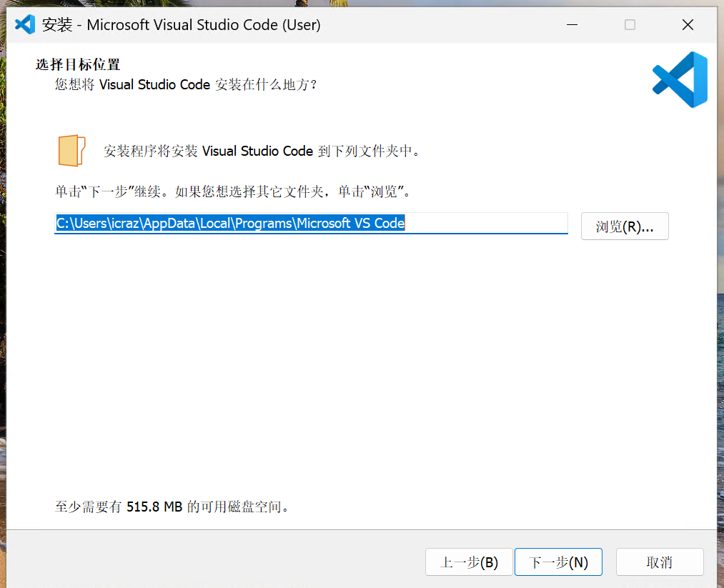The height and width of the screenshot is (588, 724).
Task: Click the grayed-out maximize button
Action: (630, 25)
